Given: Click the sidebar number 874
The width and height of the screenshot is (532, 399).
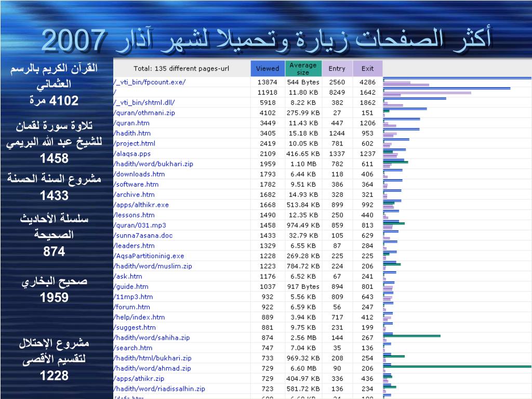Looking at the screenshot, I should (54, 252).
